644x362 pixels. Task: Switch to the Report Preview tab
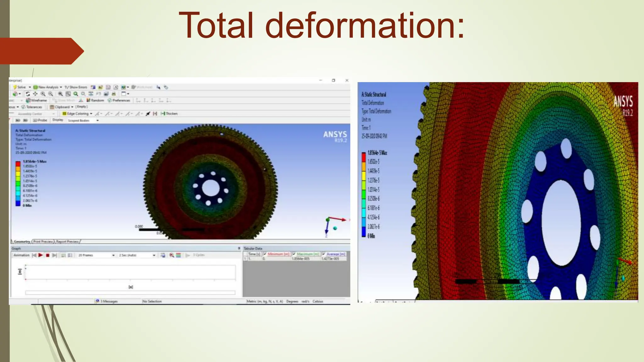pos(68,241)
